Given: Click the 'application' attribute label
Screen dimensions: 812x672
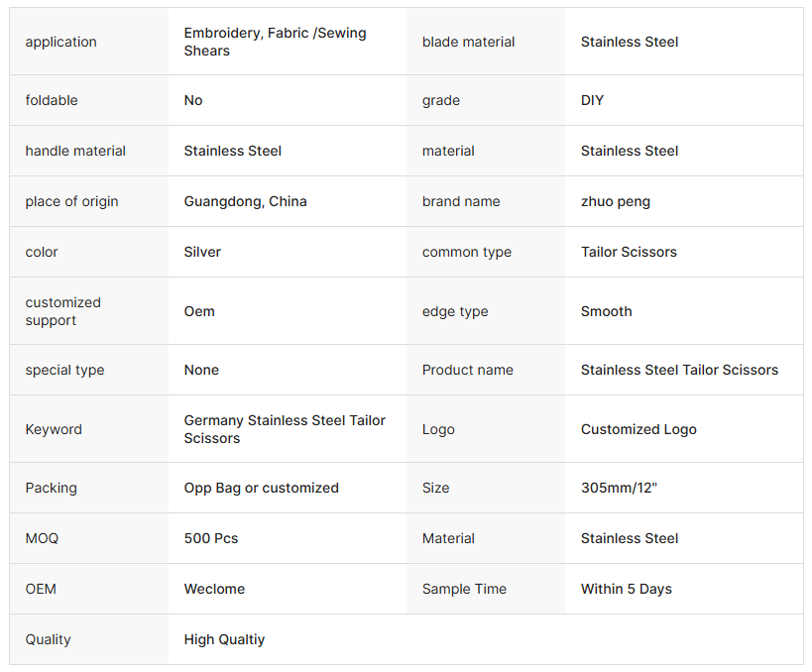Looking at the screenshot, I should 60,42.
